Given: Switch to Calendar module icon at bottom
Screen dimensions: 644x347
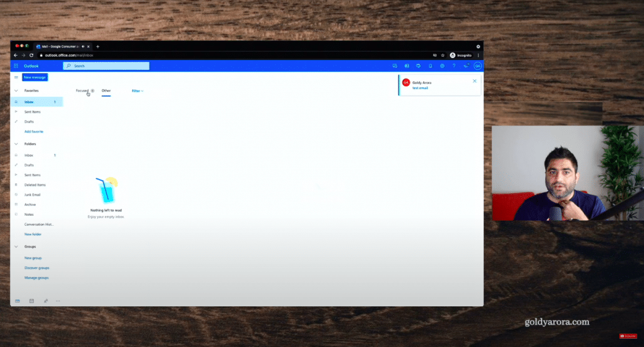Looking at the screenshot, I should click(x=32, y=301).
